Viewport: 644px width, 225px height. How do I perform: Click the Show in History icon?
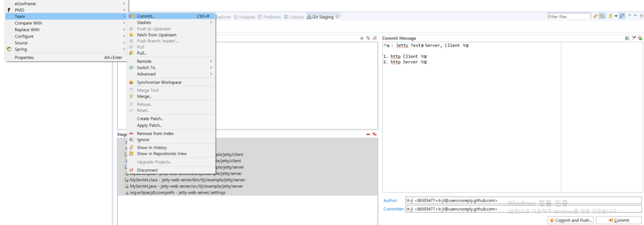131,147
